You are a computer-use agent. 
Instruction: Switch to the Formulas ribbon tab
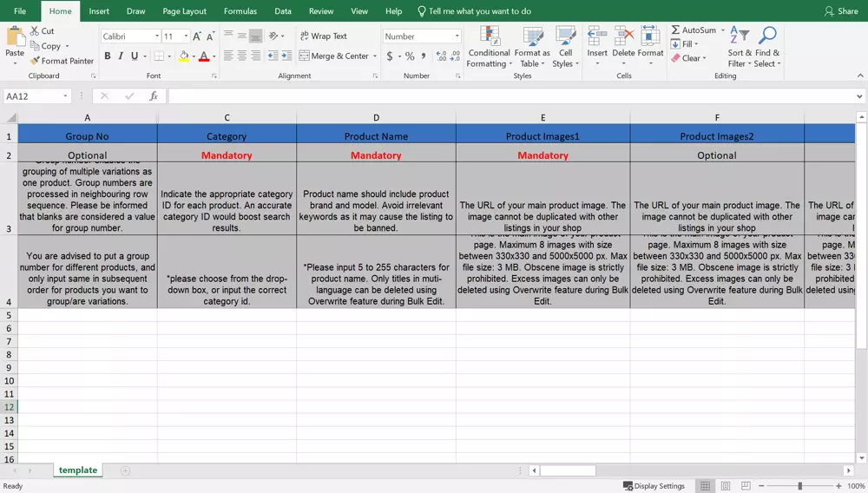pyautogui.click(x=240, y=11)
